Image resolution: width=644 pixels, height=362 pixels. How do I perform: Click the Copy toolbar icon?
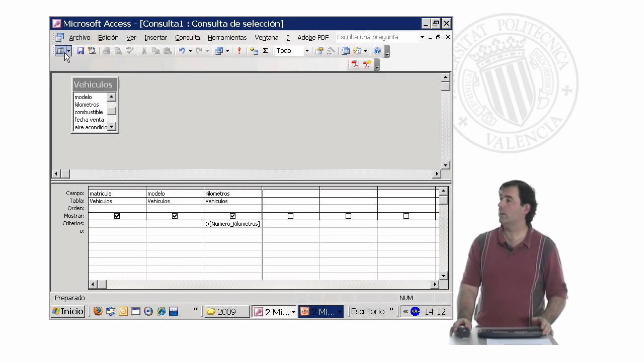pos(155,51)
